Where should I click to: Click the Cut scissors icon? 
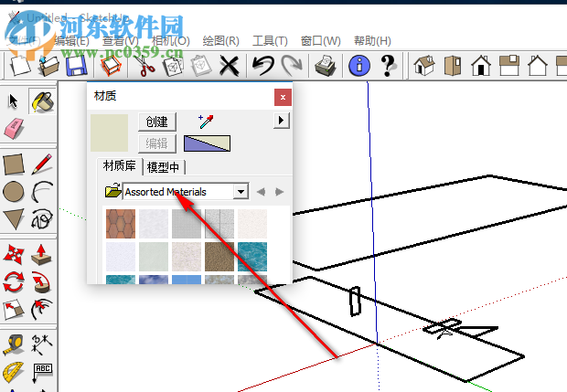tap(144, 66)
